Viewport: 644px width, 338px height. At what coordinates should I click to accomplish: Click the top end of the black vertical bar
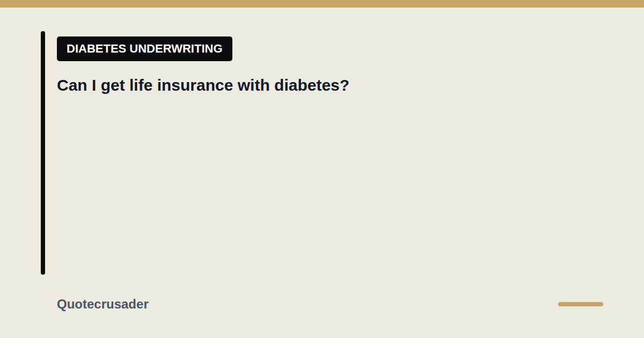point(43,34)
